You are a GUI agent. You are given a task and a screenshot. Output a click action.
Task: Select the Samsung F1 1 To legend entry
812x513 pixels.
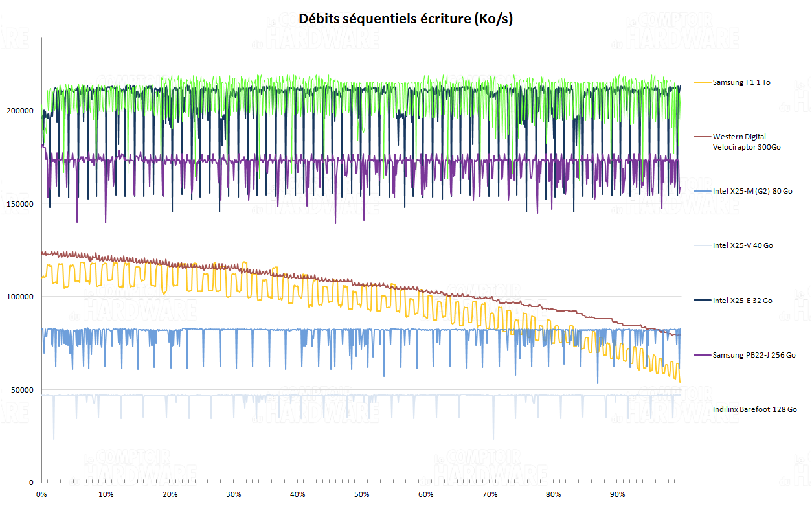[x=741, y=82]
